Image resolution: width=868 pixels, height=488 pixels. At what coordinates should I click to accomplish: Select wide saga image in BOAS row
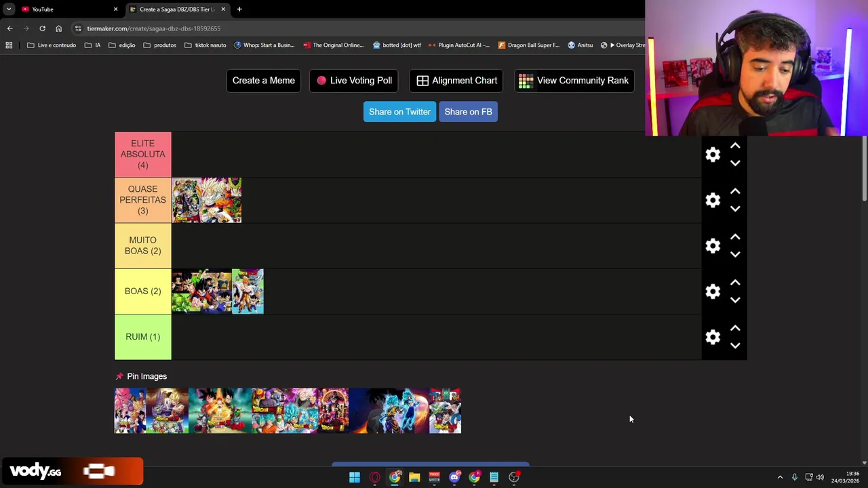click(201, 291)
